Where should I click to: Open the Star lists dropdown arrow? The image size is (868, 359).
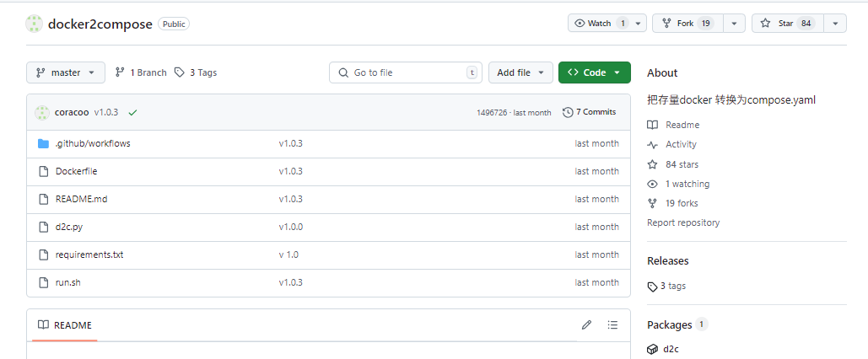835,24
